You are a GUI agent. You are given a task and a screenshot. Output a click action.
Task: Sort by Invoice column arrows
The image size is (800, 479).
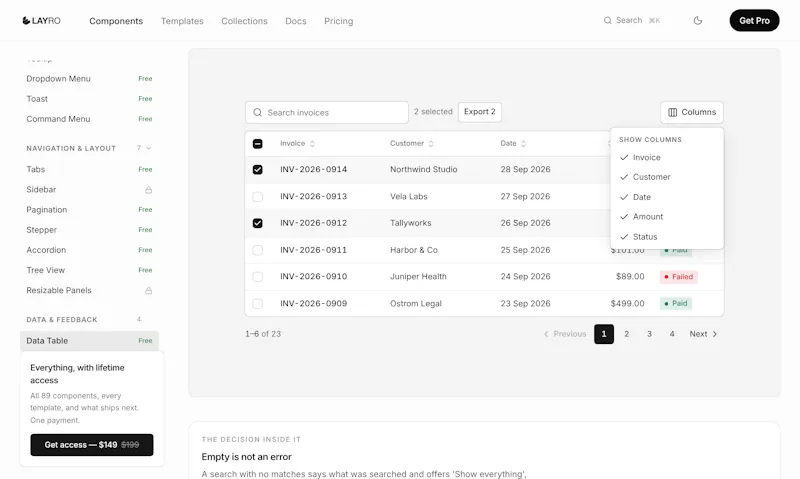(x=312, y=144)
